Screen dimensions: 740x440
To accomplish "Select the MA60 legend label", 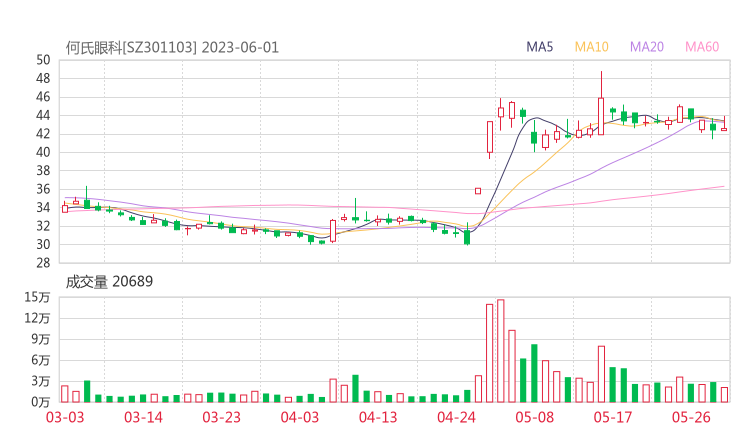I will tap(702, 47).
